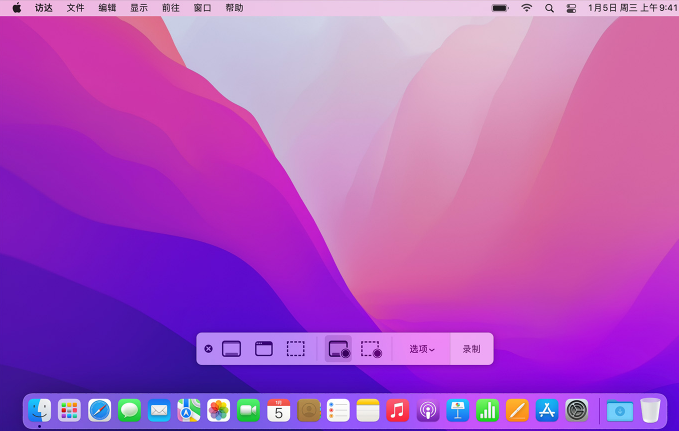Viewport: 679px width, 431px height.
Task: Close the screenshot toolbar
Action: point(208,349)
